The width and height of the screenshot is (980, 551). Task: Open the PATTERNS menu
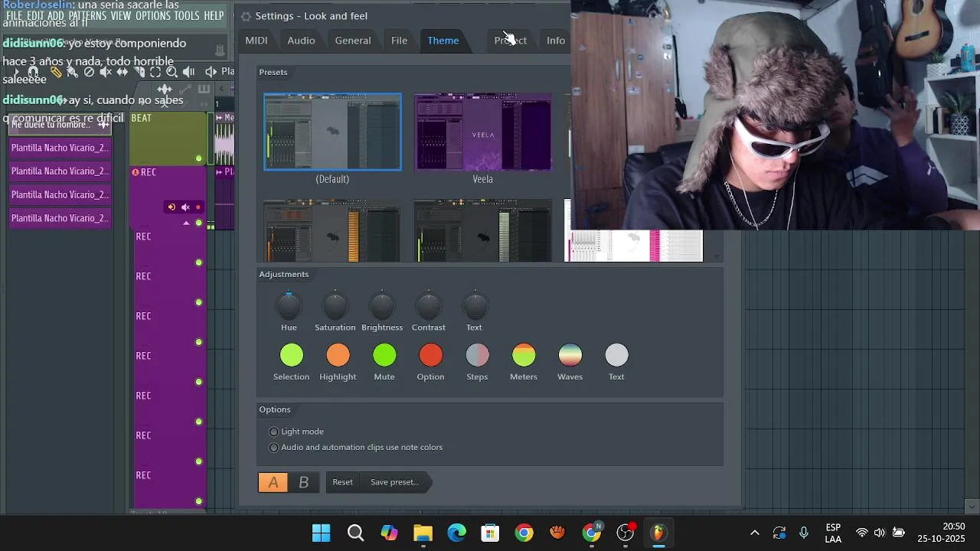click(89, 15)
